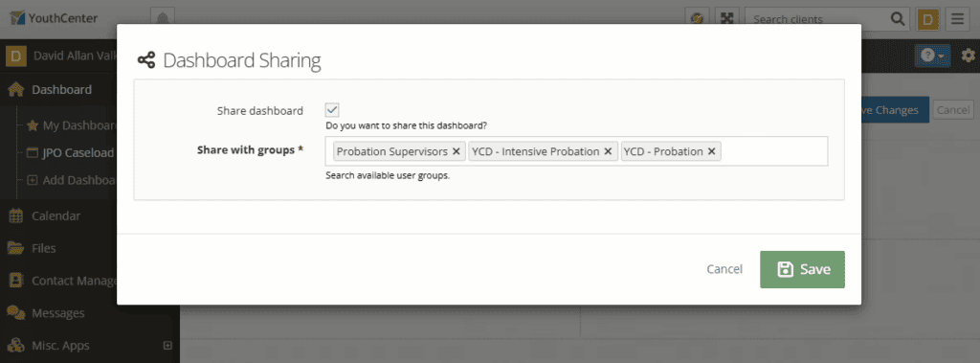Open the settings gear icon

pyautogui.click(x=969, y=56)
